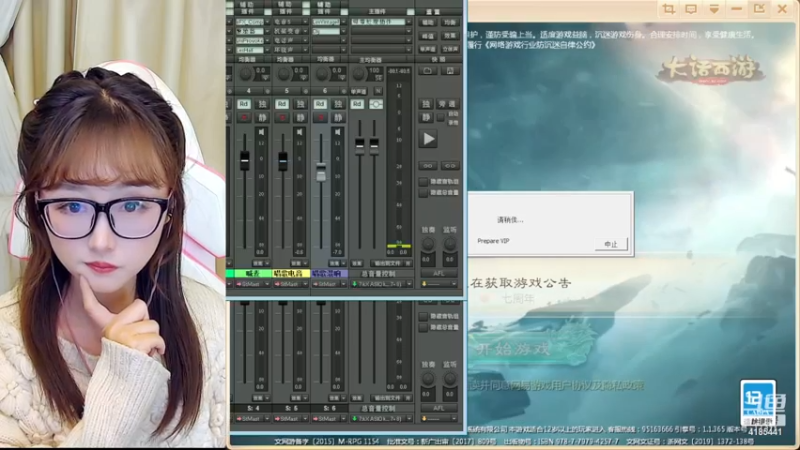
Task: Click the chat message icon in the game window title bar
Action: [x=691, y=9]
